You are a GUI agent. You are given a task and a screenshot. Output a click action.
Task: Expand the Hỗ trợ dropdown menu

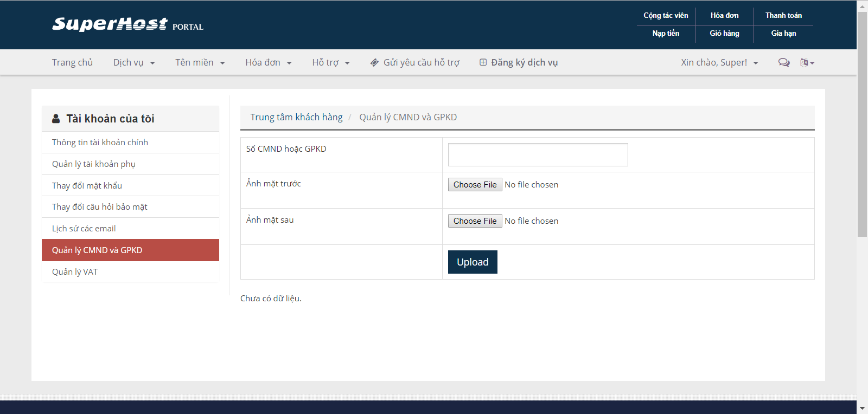[x=330, y=63]
